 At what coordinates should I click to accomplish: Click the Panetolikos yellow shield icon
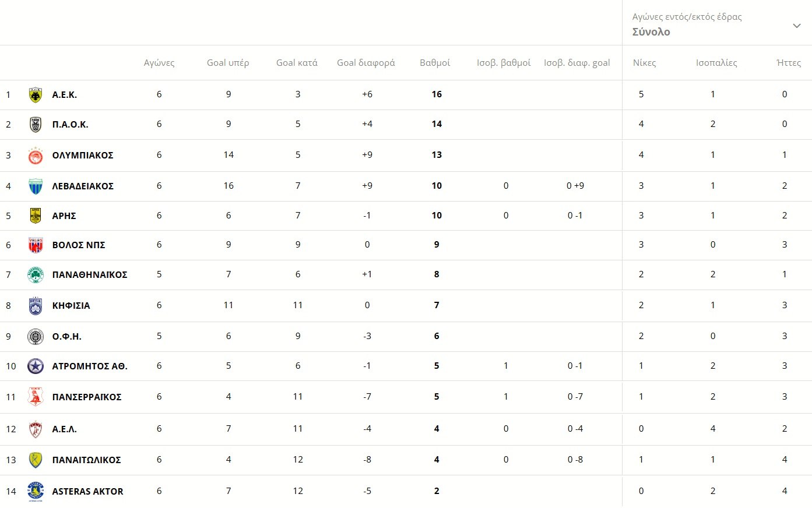pos(36,460)
